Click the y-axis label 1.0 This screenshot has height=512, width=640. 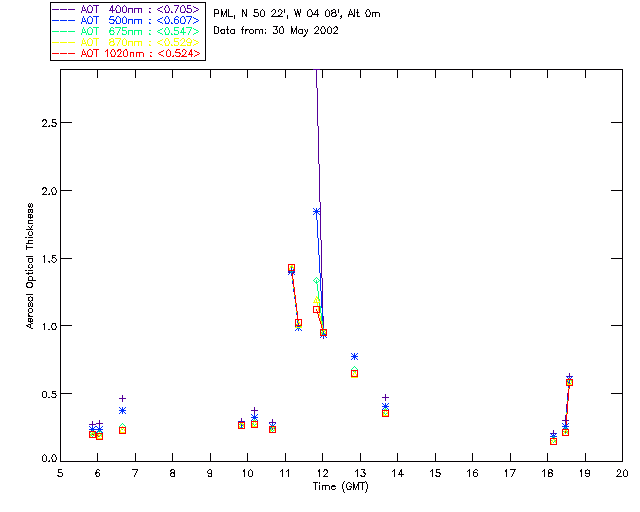[49, 326]
